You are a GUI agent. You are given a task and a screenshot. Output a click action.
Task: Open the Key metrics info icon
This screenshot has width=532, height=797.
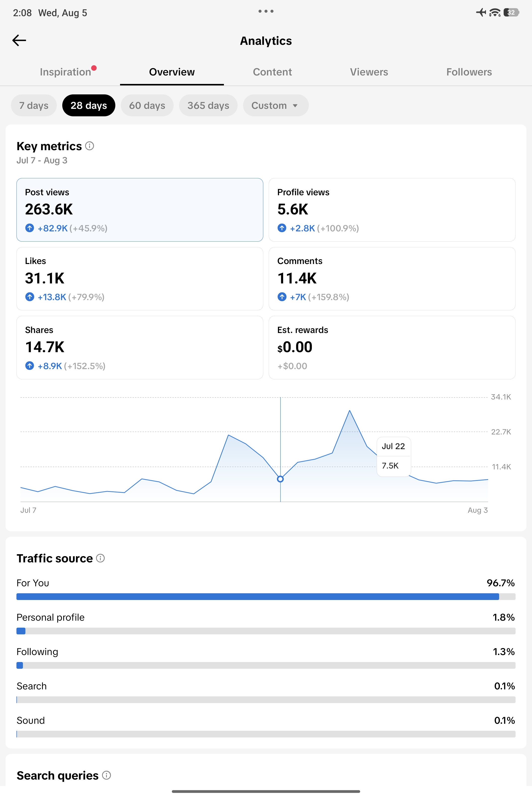tap(90, 146)
